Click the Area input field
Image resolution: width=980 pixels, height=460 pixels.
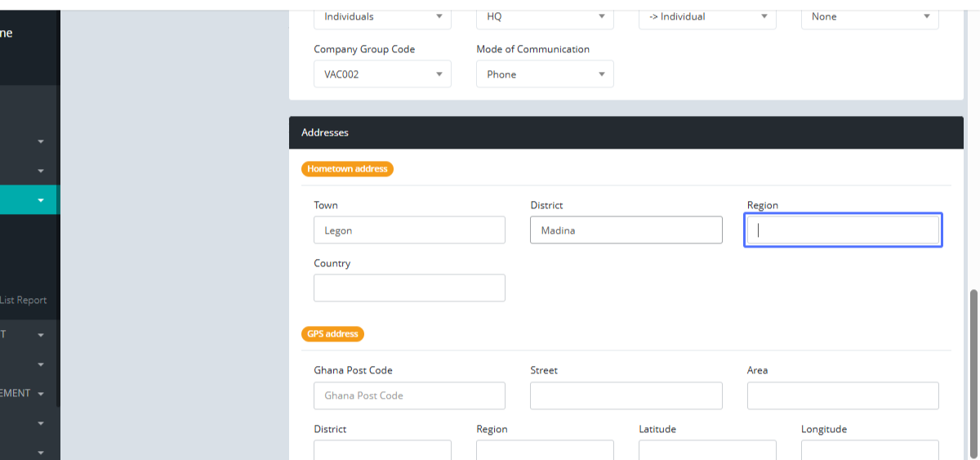[843, 395]
